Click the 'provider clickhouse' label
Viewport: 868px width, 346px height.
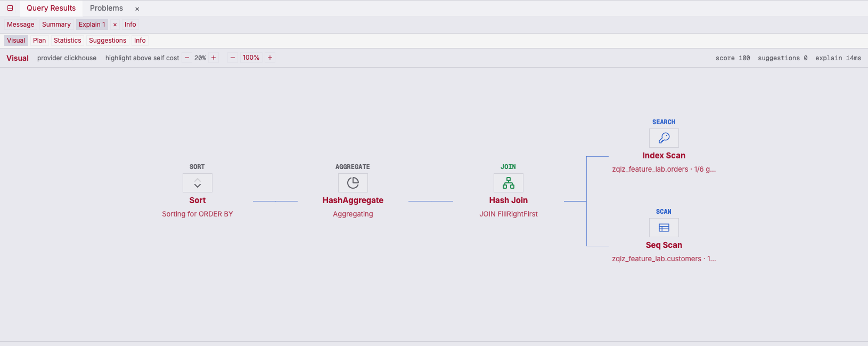click(67, 58)
